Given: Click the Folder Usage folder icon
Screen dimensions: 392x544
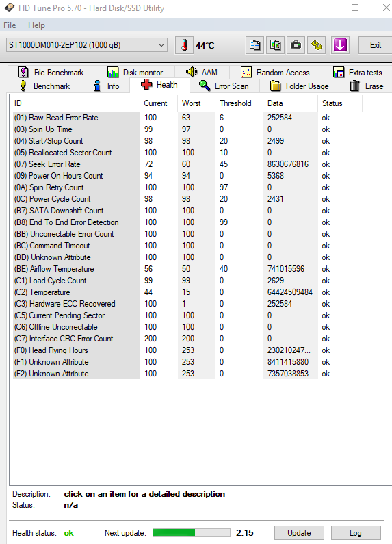Looking at the screenshot, I should click(276, 86).
